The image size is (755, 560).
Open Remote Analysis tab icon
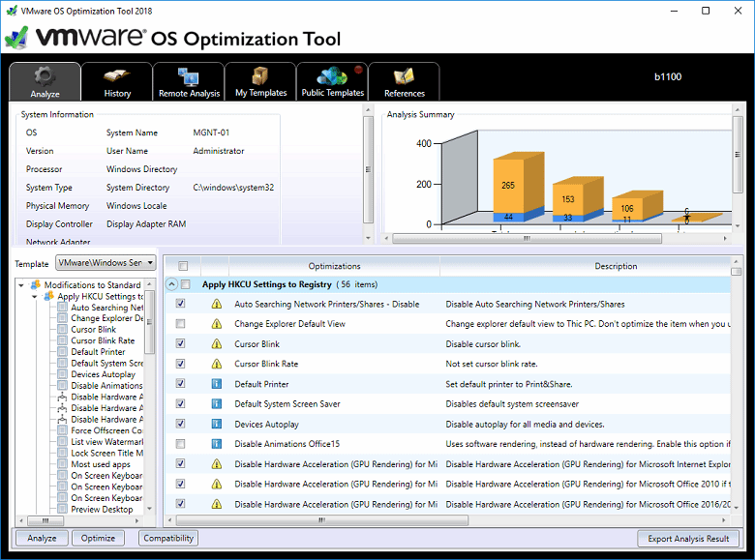pos(188,76)
